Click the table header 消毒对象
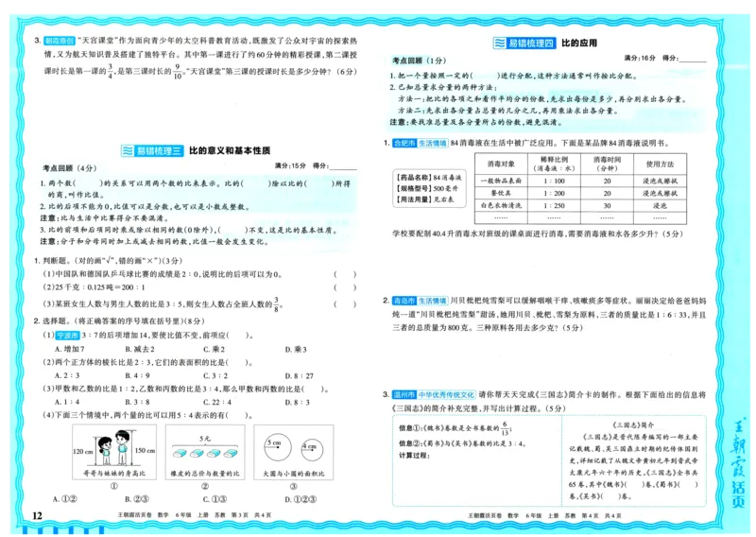756x537 pixels. [501, 165]
